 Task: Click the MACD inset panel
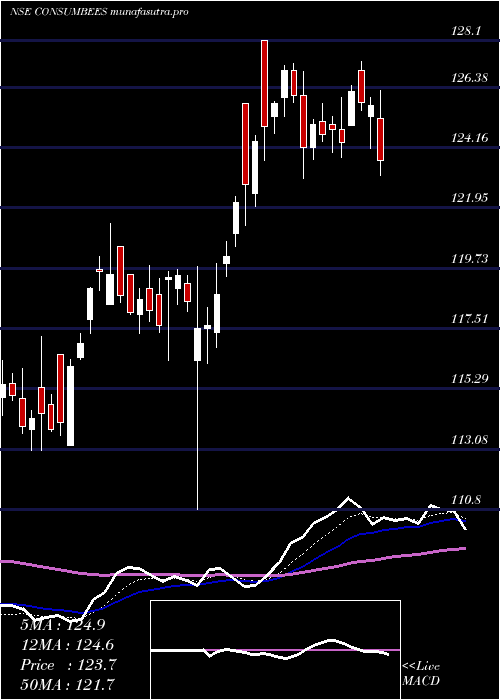pos(275,650)
